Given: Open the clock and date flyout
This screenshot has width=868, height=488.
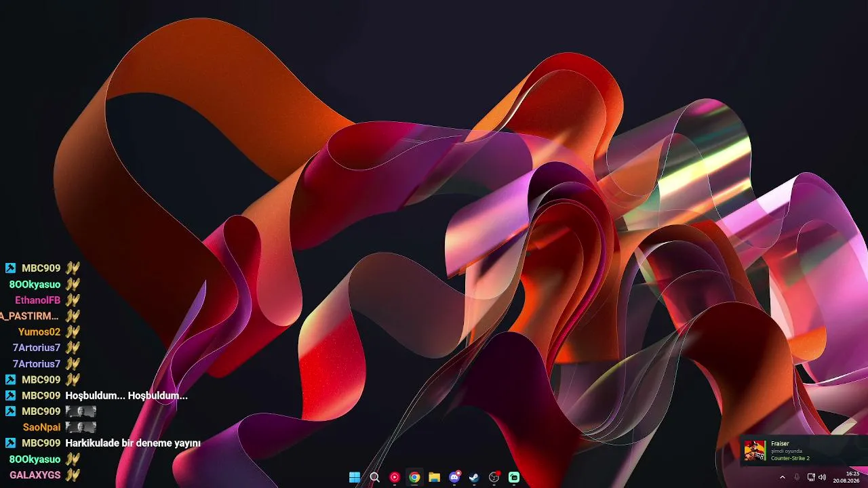Looking at the screenshot, I should pyautogui.click(x=846, y=477).
